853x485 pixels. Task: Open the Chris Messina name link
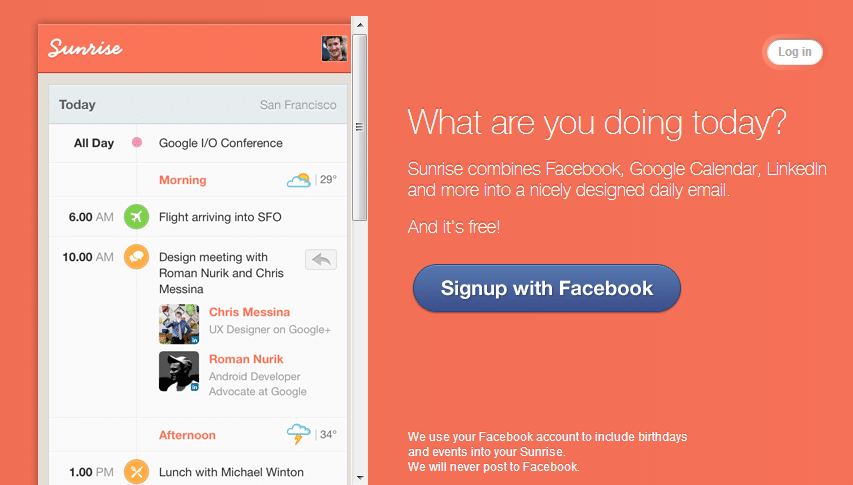coord(249,312)
